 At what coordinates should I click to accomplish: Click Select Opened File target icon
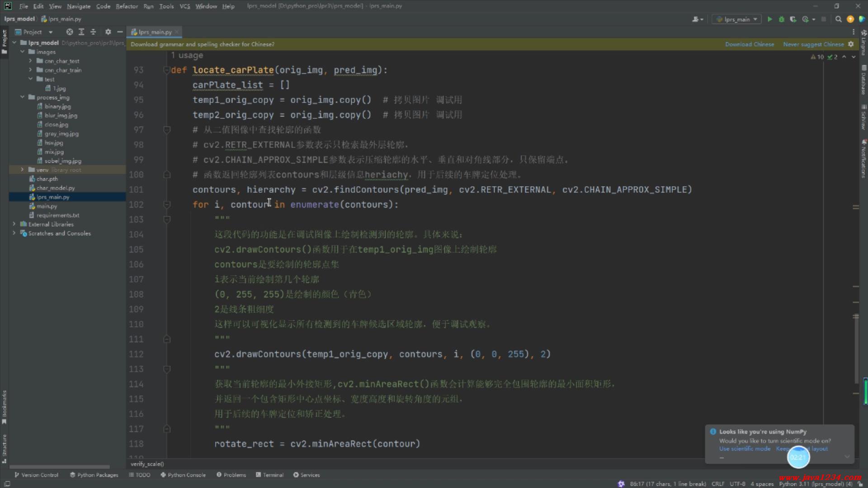click(69, 32)
